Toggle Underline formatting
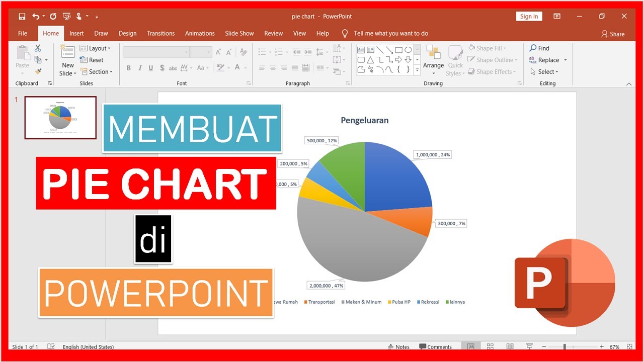 pyautogui.click(x=151, y=68)
